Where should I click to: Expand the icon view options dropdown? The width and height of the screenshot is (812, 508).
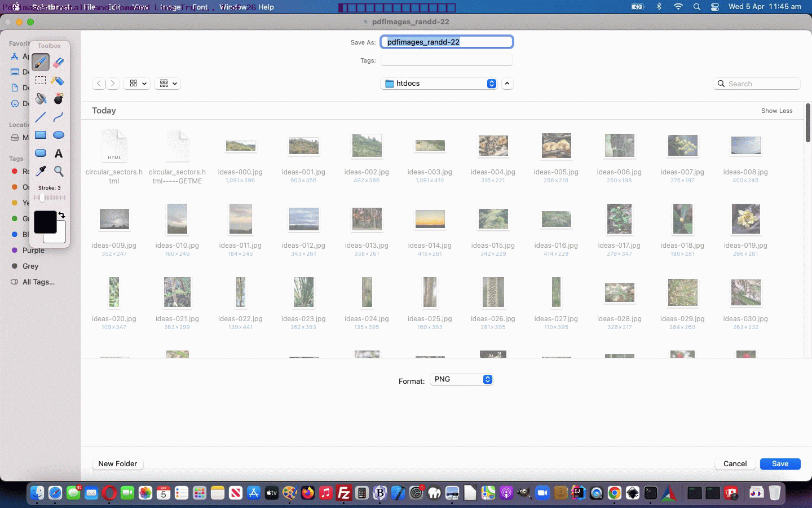(x=137, y=84)
